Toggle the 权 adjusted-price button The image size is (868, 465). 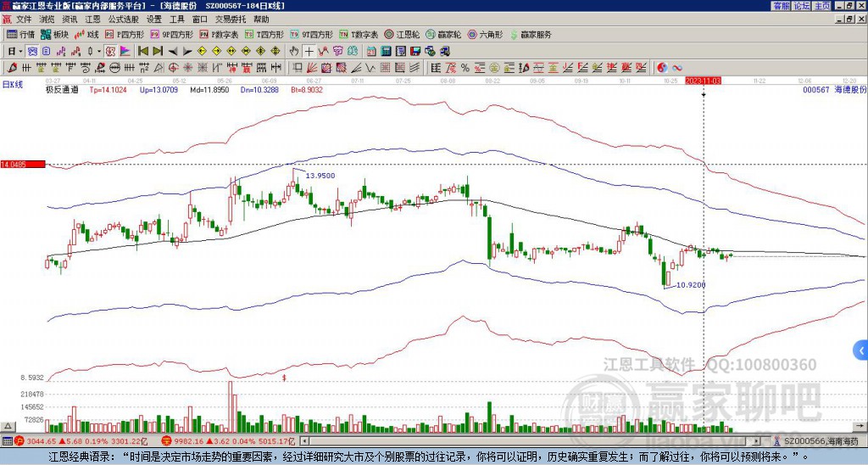click(110, 52)
